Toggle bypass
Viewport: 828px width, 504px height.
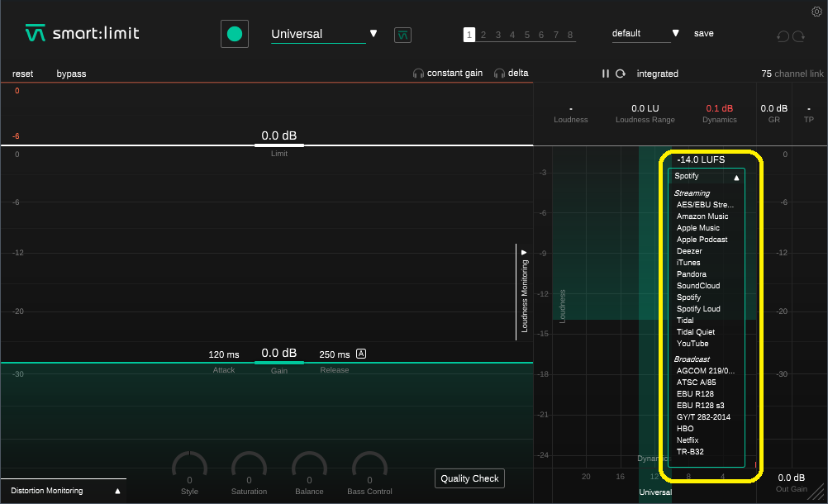(71, 74)
